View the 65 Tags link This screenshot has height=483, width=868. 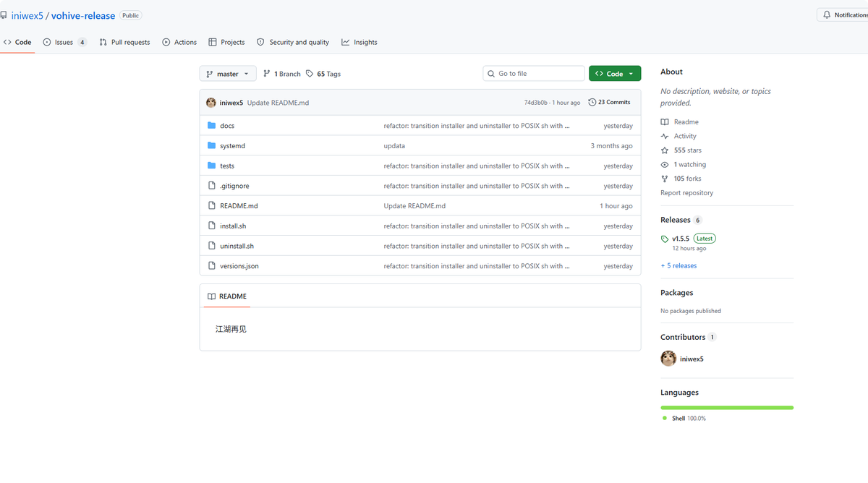[x=323, y=74]
